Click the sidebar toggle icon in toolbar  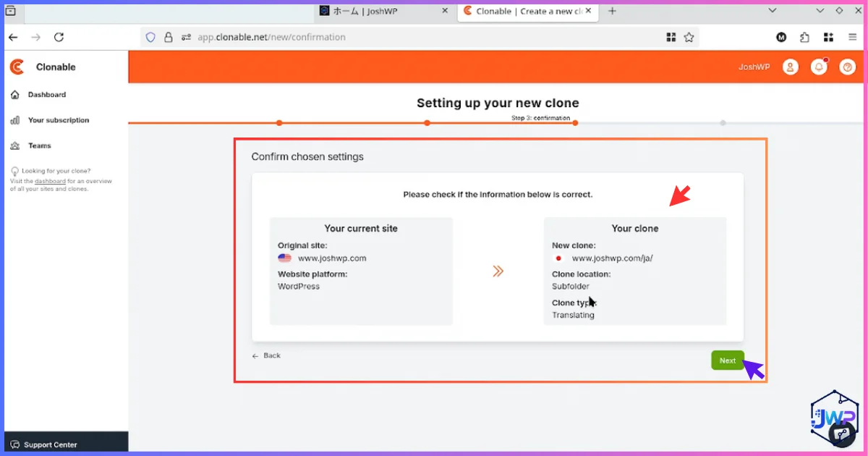828,37
